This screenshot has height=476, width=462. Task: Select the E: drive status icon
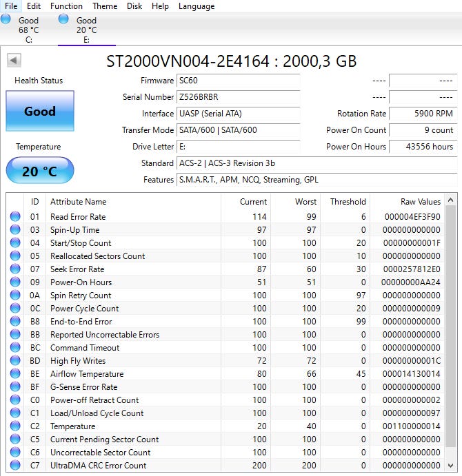click(x=64, y=19)
